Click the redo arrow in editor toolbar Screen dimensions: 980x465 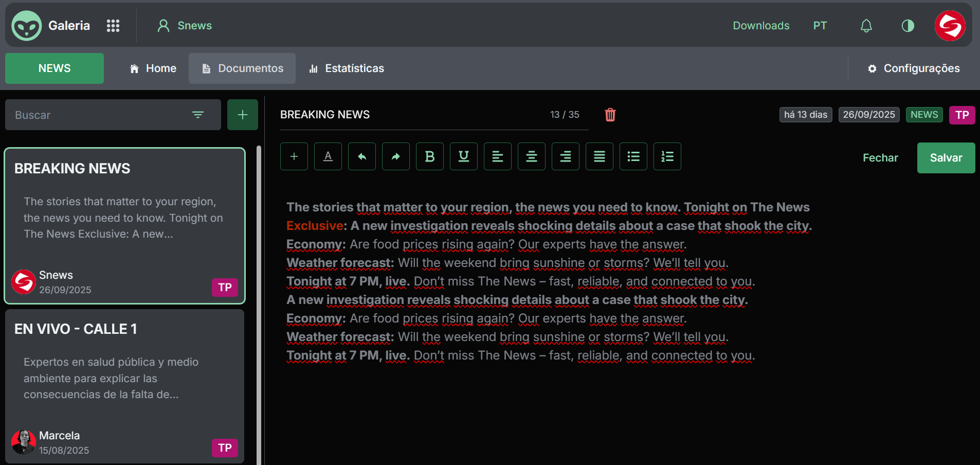[396, 156]
